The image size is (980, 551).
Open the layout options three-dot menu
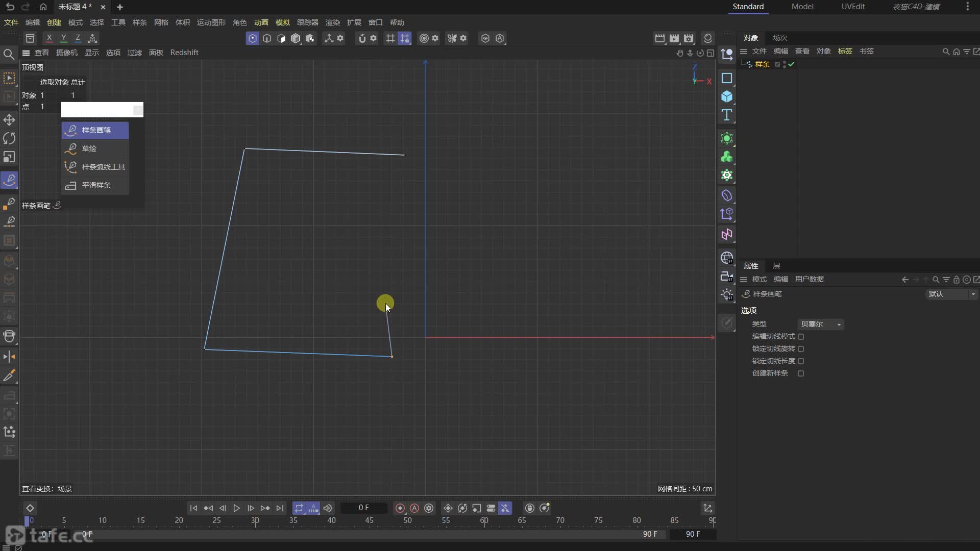[968, 7]
